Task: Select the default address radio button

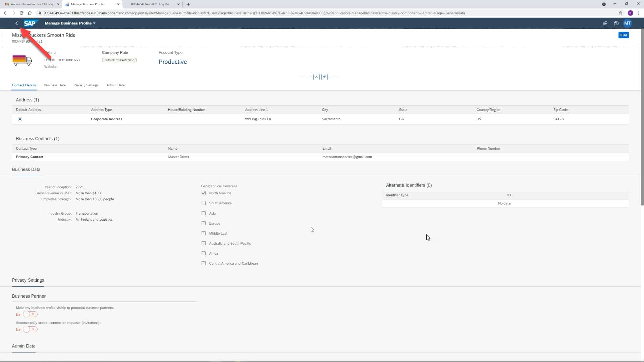Action: pos(20,119)
